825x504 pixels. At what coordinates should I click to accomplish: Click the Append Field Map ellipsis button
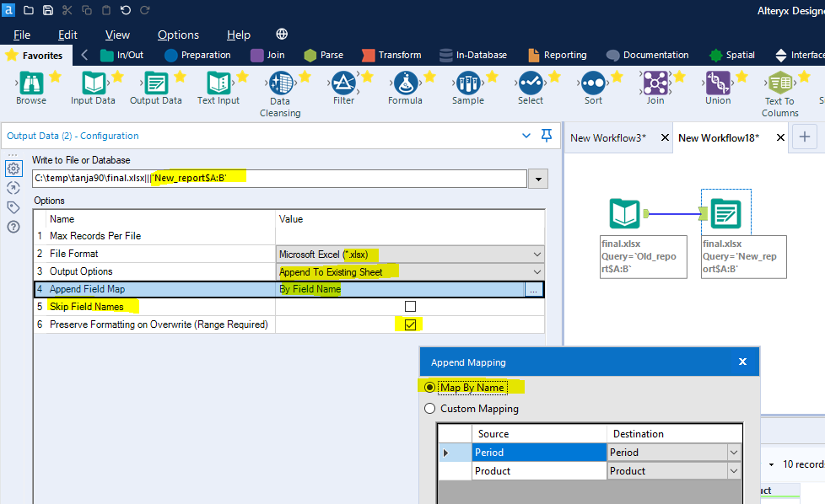533,290
